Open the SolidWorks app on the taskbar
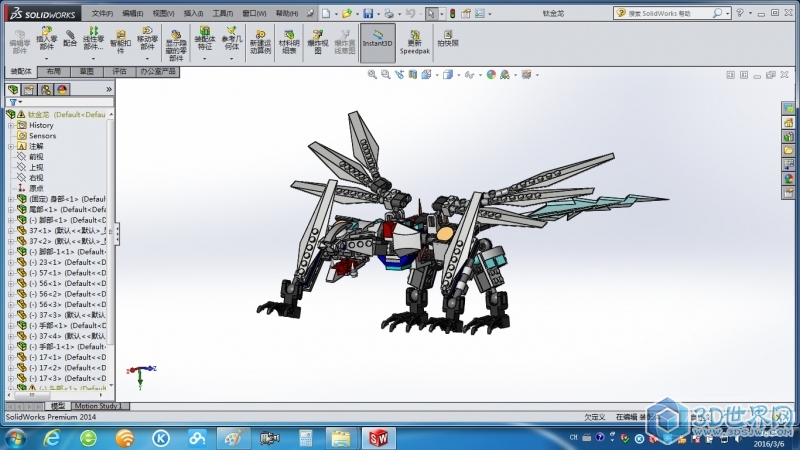 pos(379,438)
